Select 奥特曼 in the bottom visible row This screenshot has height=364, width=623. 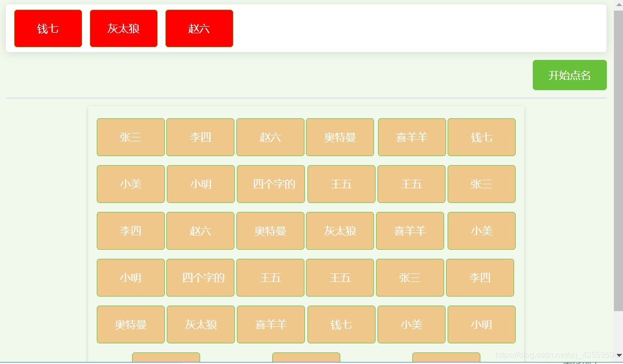tap(131, 324)
